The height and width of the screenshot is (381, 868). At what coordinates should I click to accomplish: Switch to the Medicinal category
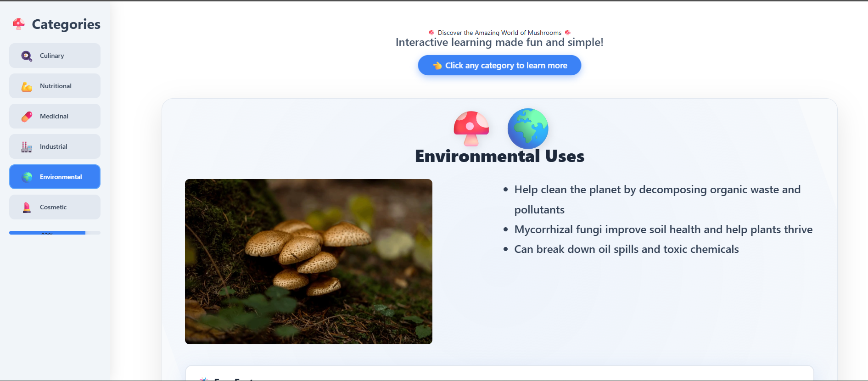click(55, 116)
